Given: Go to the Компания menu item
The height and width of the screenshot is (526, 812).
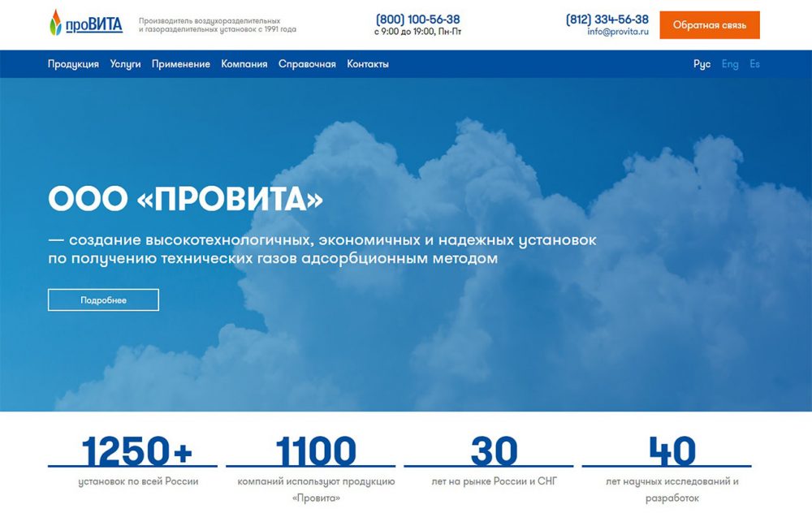Looking at the screenshot, I should (x=244, y=64).
